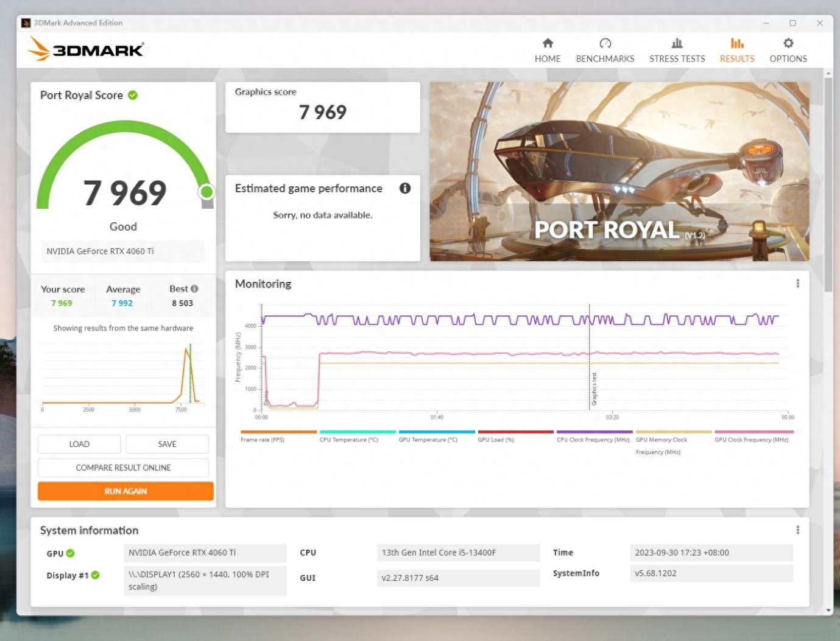The height and width of the screenshot is (641, 840).
Task: Open the BENCHMARKS tab
Action: point(605,51)
